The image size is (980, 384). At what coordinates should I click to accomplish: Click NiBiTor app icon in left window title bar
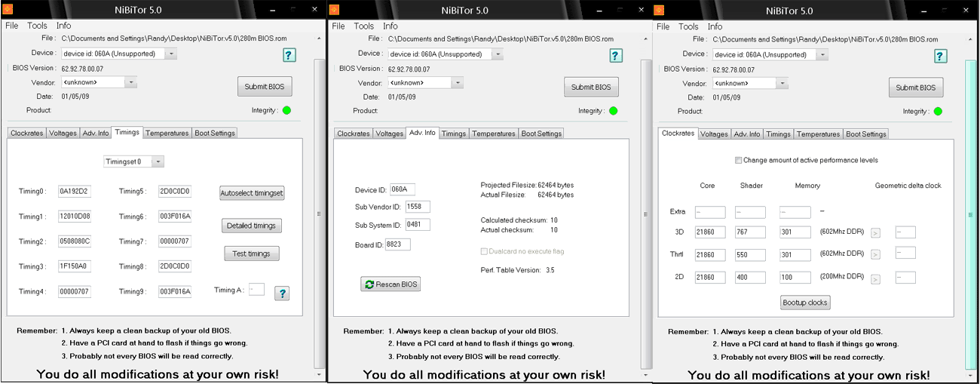tap(9, 10)
